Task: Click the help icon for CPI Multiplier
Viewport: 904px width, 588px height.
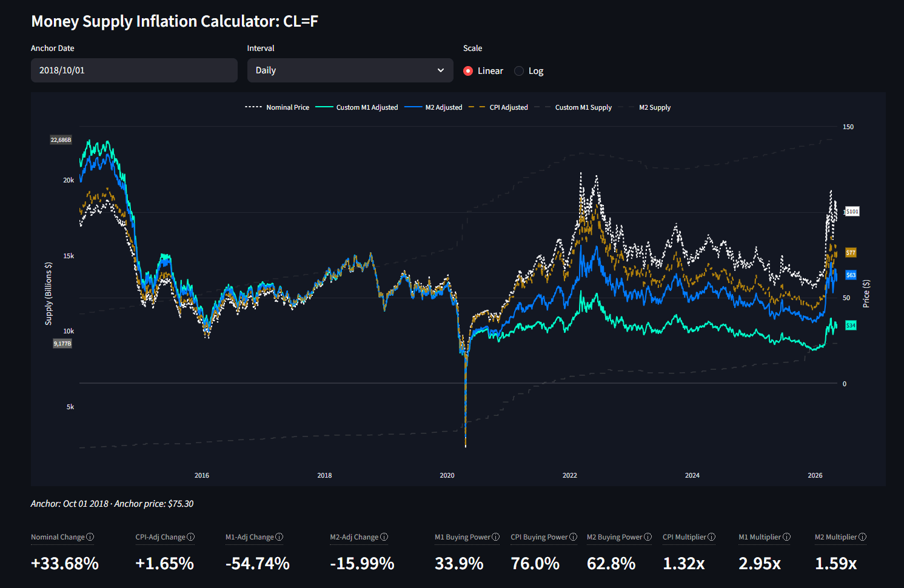Action: click(712, 537)
